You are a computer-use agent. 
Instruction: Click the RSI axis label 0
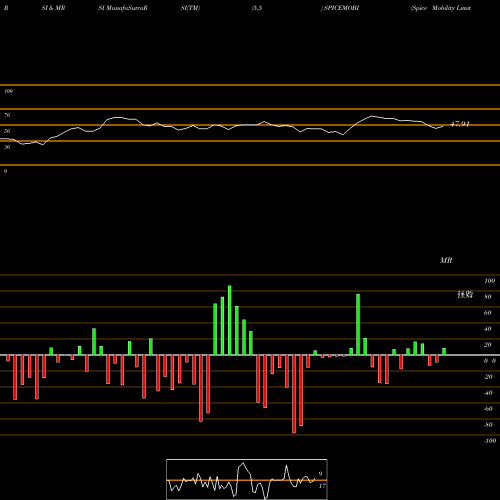click(5, 171)
